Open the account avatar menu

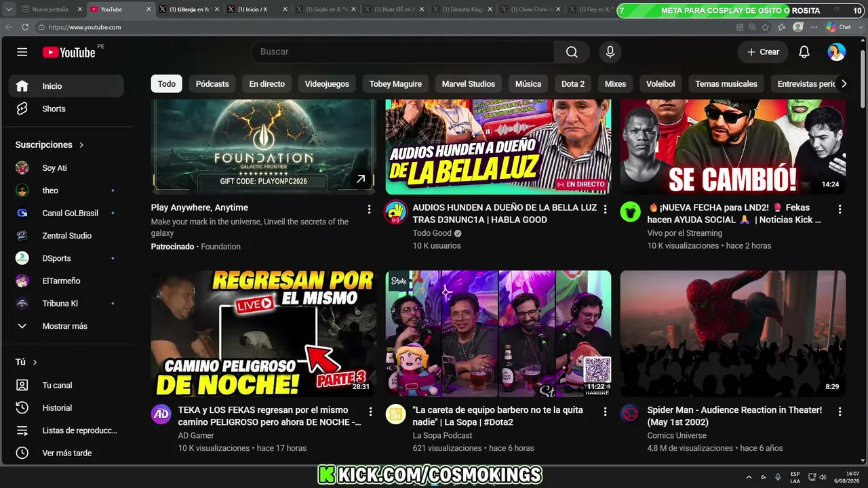837,52
